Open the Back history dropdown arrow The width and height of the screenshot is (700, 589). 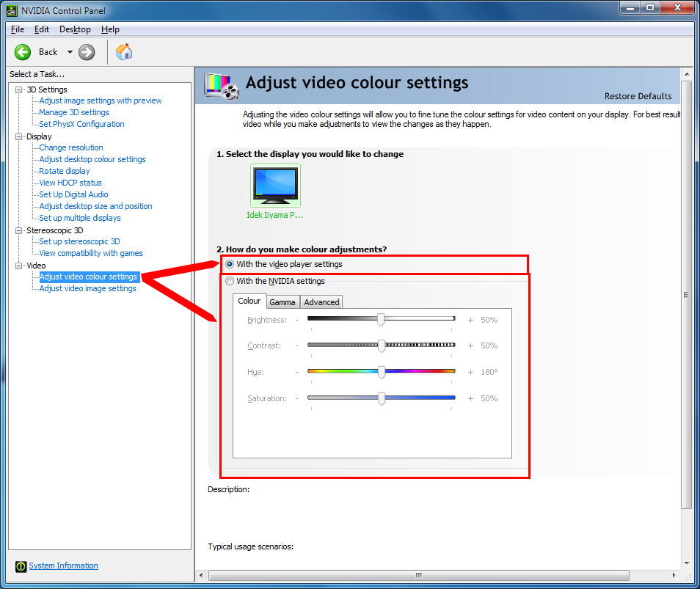pyautogui.click(x=70, y=52)
